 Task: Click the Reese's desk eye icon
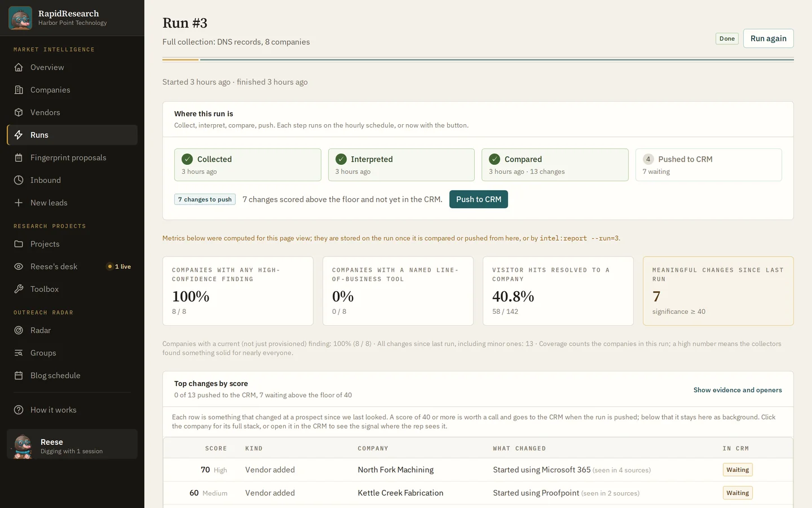tap(19, 266)
